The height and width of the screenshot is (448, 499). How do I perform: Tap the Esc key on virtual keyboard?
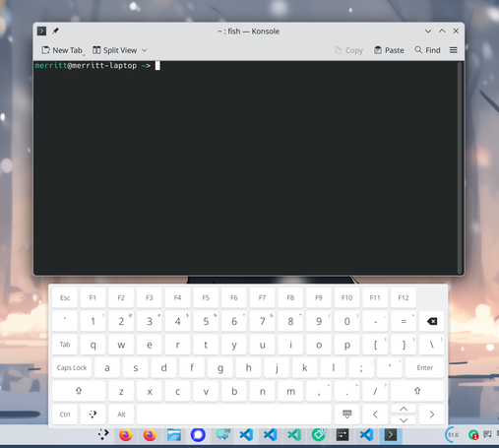coord(65,297)
